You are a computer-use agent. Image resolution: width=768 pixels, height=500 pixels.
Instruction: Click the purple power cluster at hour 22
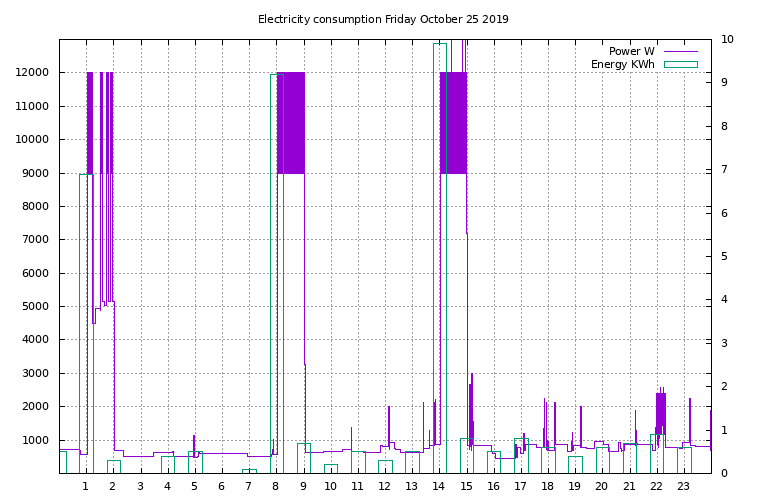[661, 416]
